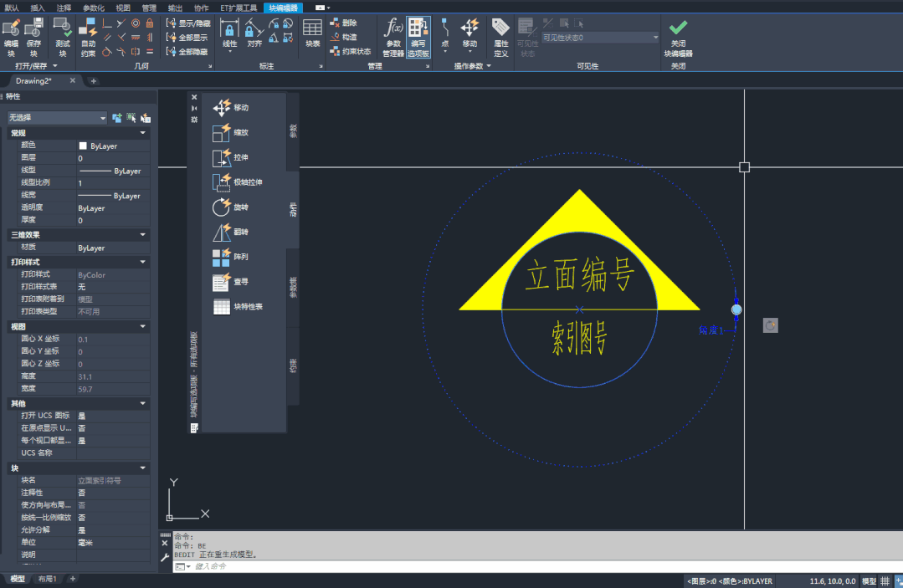Open 属性定义 attribute definition
This screenshot has width=903, height=588.
click(x=500, y=37)
